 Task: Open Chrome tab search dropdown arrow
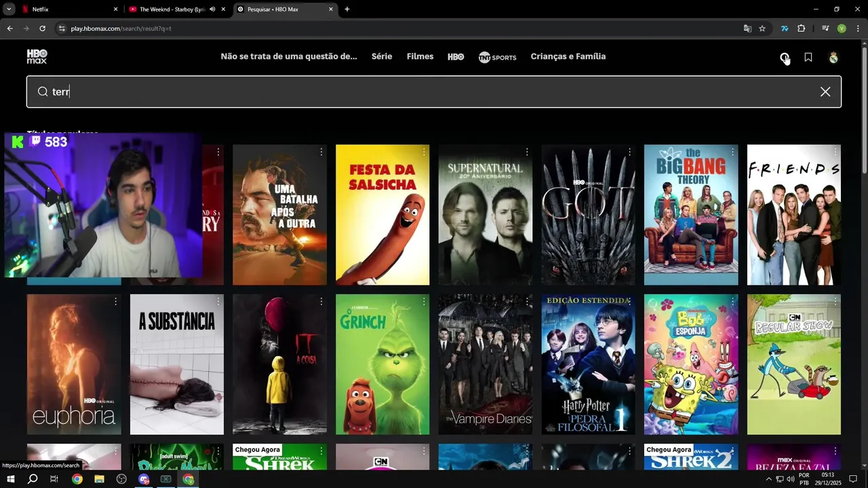coord(9,9)
